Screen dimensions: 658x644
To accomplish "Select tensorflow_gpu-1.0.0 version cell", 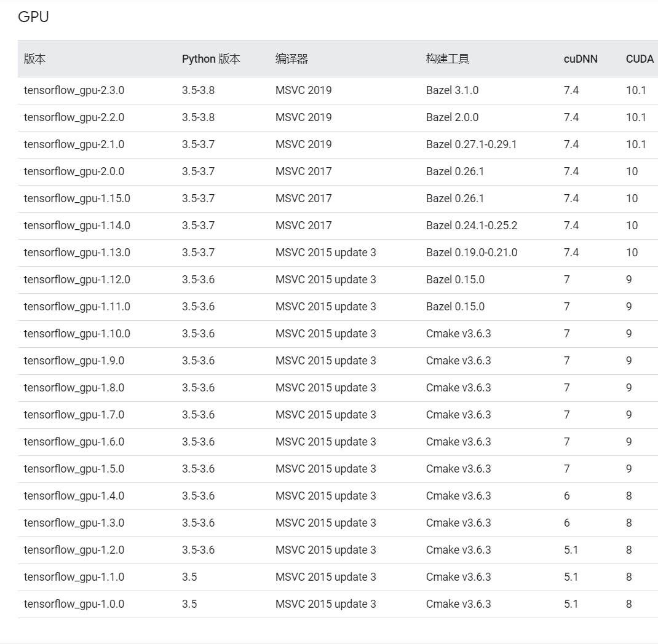I will (x=74, y=604).
